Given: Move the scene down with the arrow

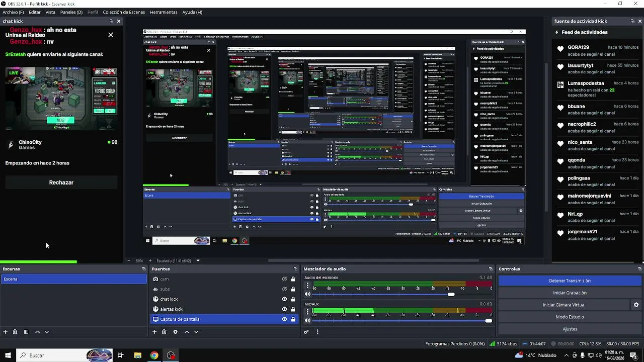Looking at the screenshot, I should point(47,332).
